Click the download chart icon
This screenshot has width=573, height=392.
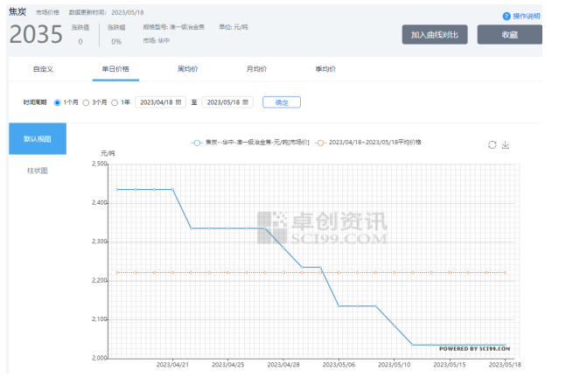505,144
